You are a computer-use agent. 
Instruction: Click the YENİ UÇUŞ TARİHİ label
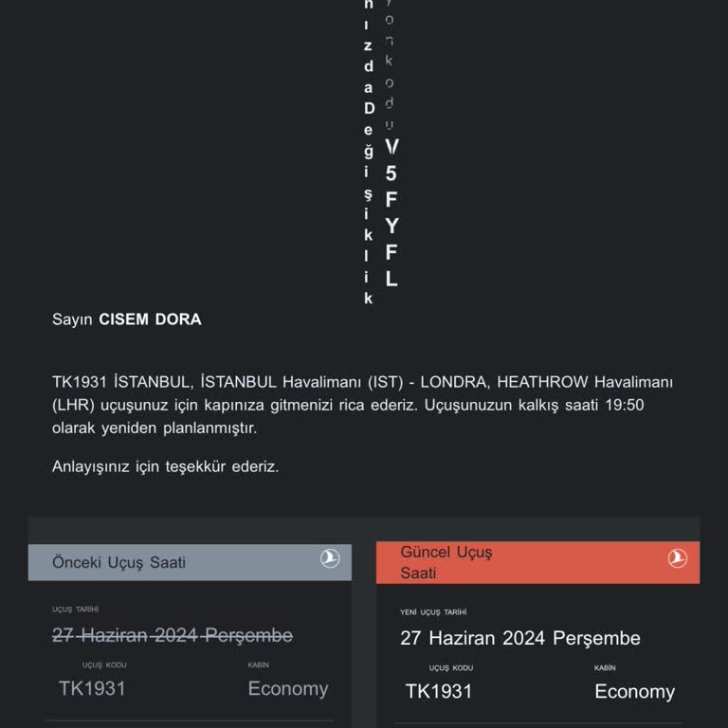[x=433, y=612]
